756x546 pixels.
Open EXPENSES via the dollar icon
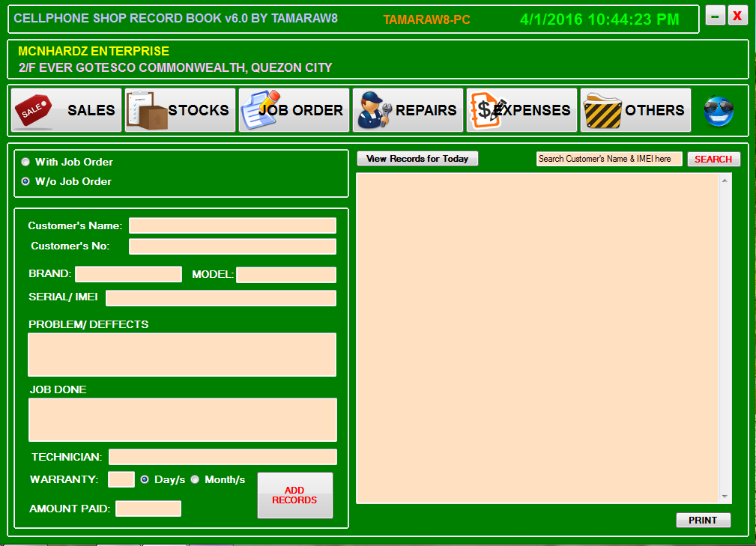point(483,109)
